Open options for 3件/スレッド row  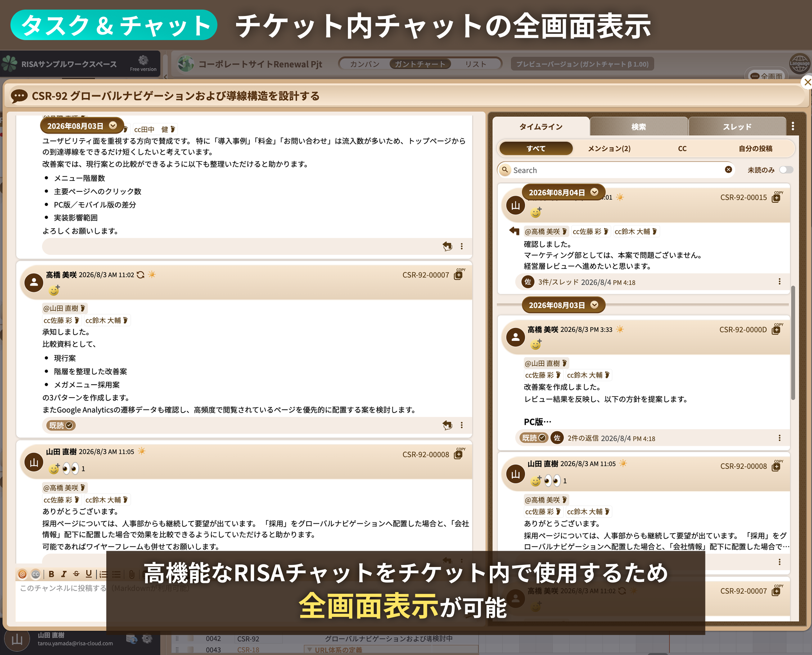click(x=779, y=282)
